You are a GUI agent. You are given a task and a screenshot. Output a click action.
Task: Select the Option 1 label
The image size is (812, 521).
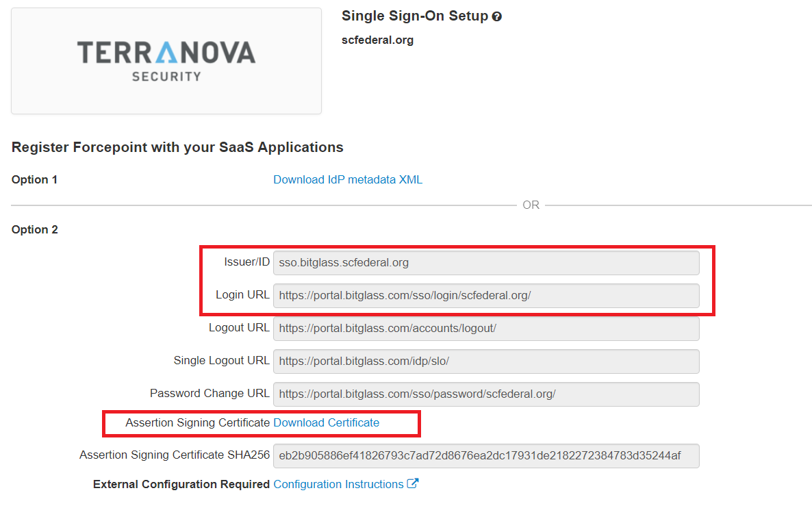pos(34,179)
